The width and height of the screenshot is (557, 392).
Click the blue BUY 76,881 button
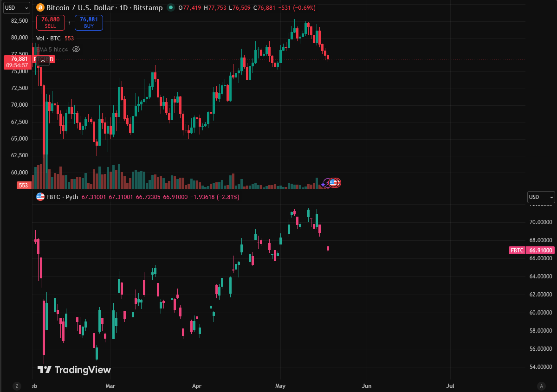tap(89, 23)
